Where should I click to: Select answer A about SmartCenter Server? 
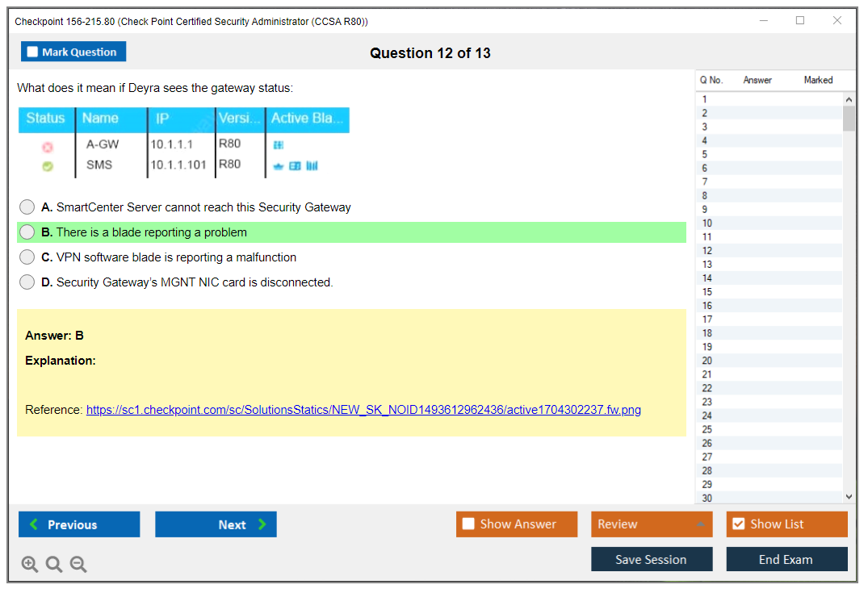[x=27, y=207]
